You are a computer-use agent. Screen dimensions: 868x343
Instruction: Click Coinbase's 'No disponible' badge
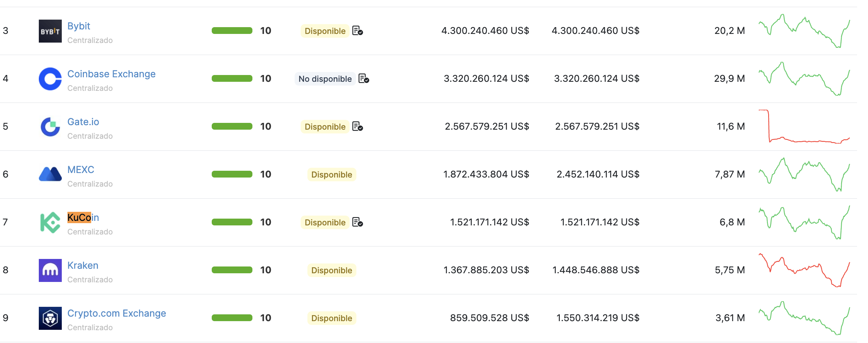coord(325,79)
